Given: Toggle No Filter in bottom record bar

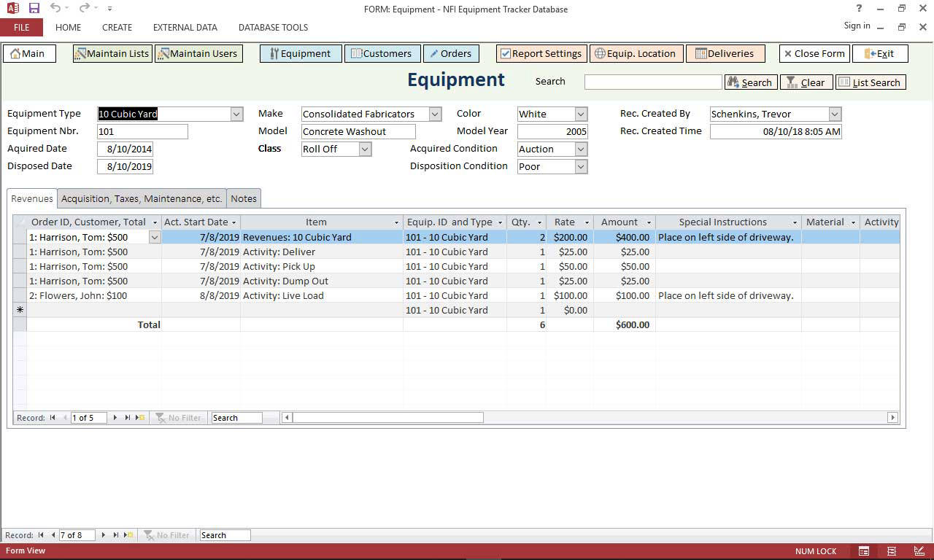Looking at the screenshot, I should (x=167, y=535).
